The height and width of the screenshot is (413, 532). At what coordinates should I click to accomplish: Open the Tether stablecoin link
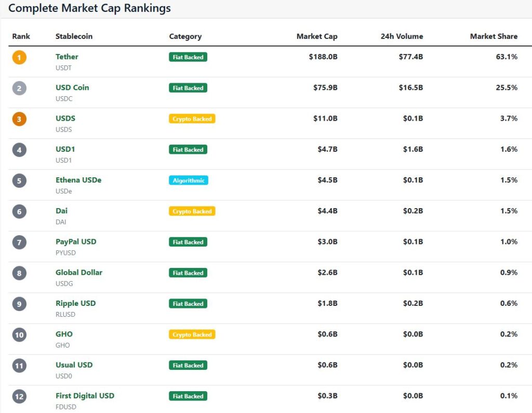pyautogui.click(x=67, y=57)
